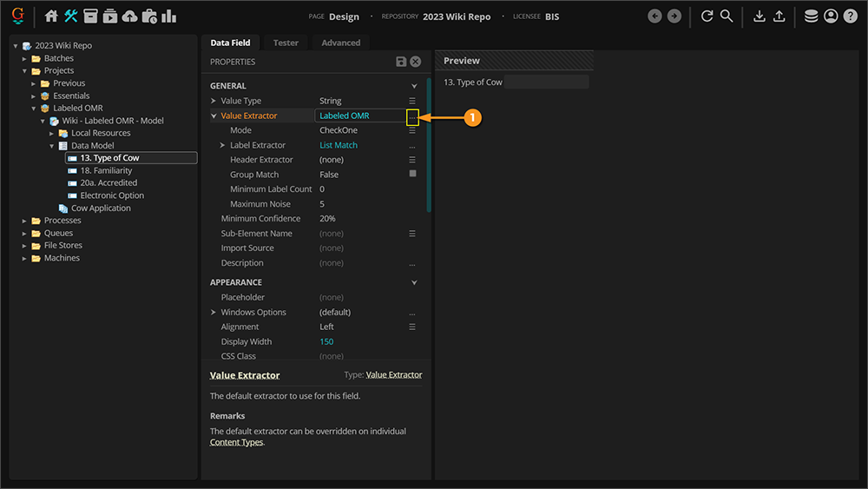Click the Content Types link
Image resolution: width=868 pixels, height=489 pixels.
coord(236,442)
